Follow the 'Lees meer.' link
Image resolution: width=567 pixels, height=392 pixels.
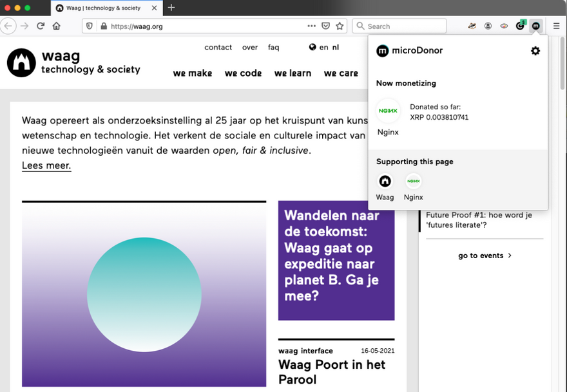(x=46, y=165)
